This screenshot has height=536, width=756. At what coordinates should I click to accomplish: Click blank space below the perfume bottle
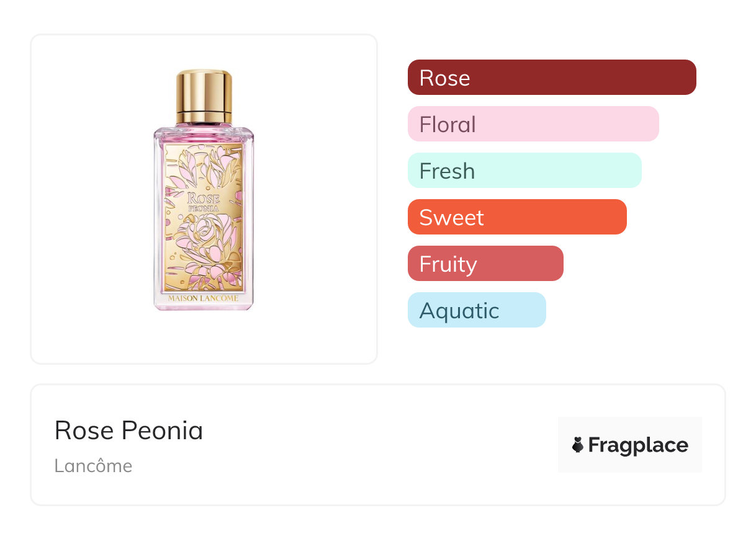(x=204, y=338)
